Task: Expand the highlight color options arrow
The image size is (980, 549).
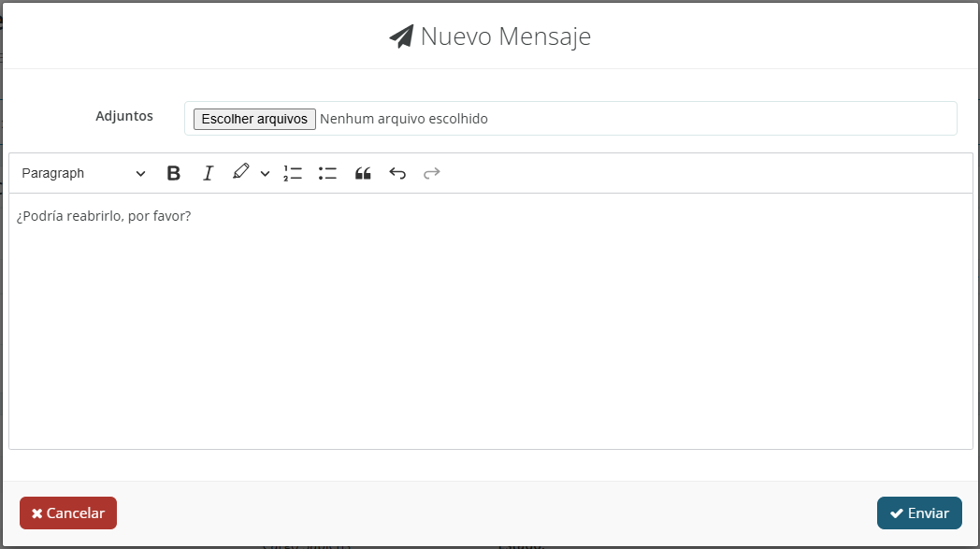Action: [x=265, y=174]
